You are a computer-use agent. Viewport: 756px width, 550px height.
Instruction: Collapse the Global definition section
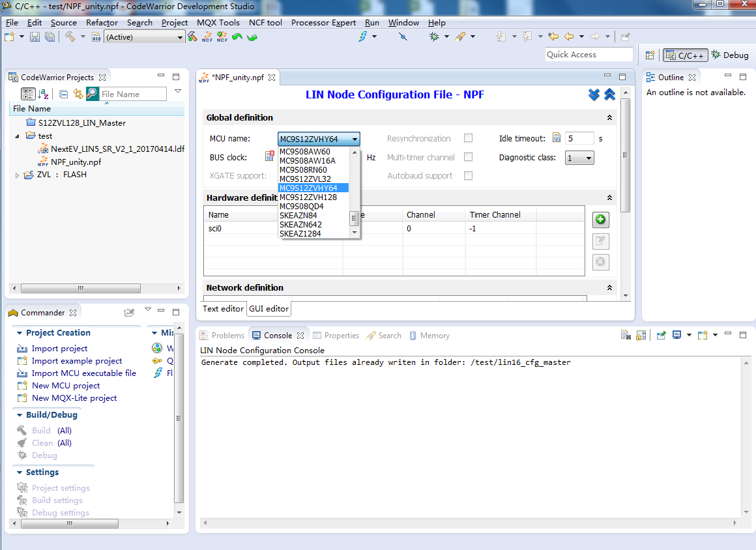pyautogui.click(x=609, y=117)
